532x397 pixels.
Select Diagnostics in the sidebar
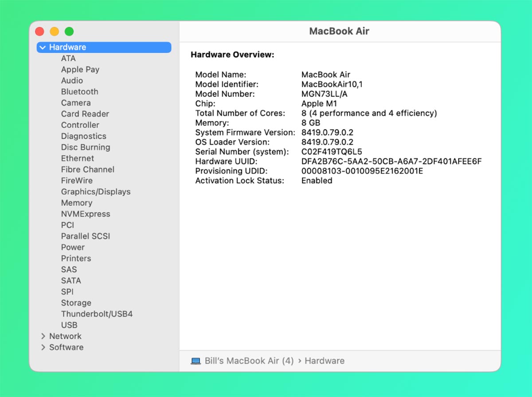84,136
